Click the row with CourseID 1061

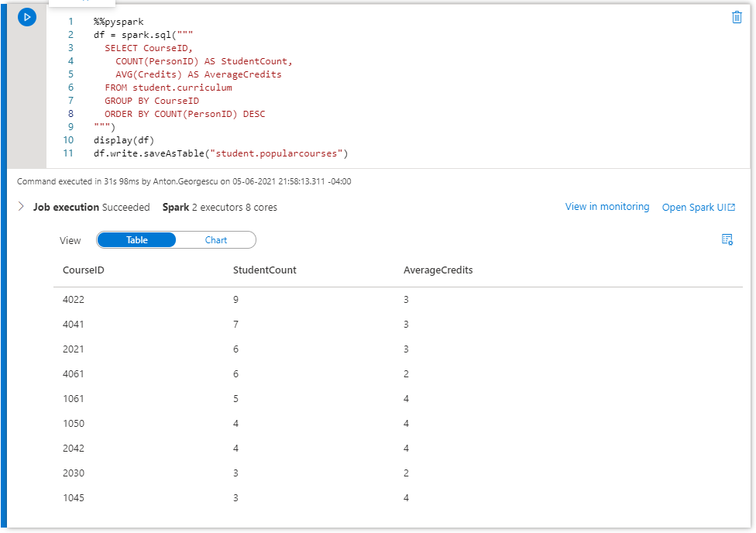(x=232, y=398)
